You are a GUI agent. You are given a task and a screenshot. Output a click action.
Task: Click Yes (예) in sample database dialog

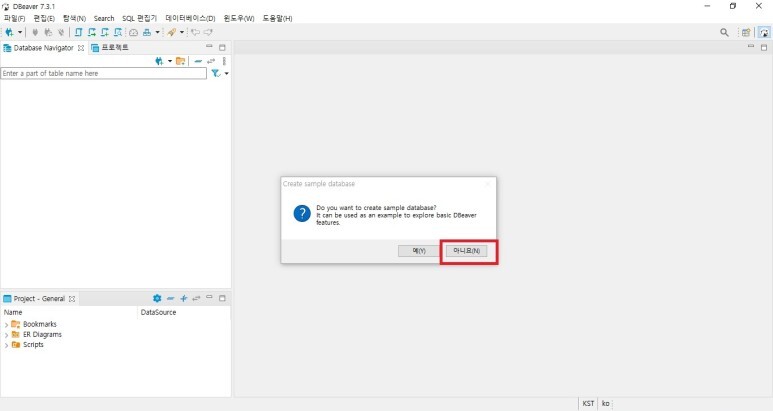tap(419, 251)
